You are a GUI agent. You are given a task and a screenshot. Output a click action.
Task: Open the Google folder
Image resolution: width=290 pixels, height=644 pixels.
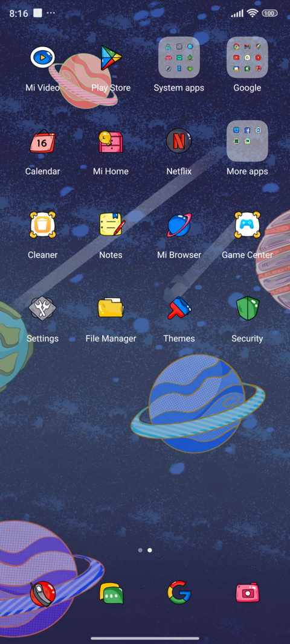coord(247,57)
